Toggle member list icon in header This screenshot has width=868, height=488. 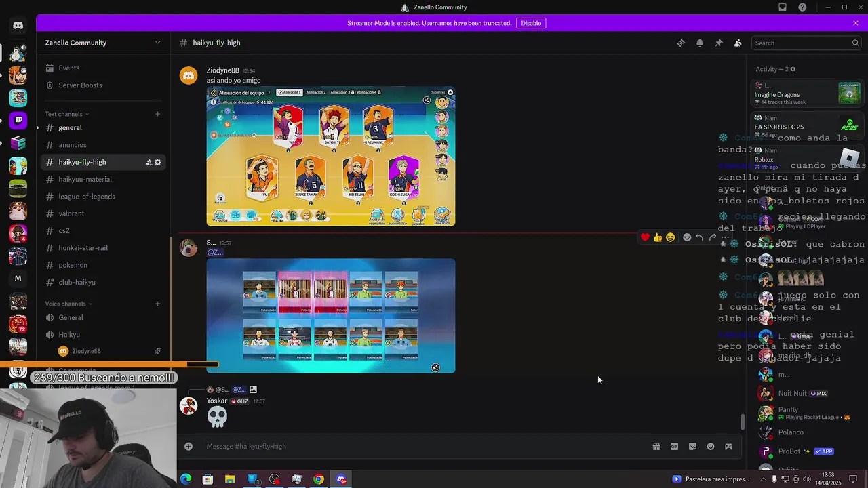point(738,43)
